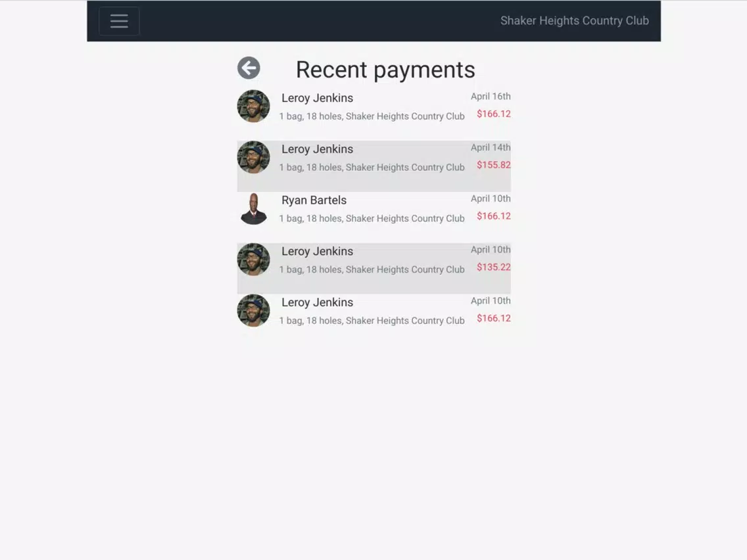Click the bag and holes description under Ryan Bartels

click(x=372, y=219)
